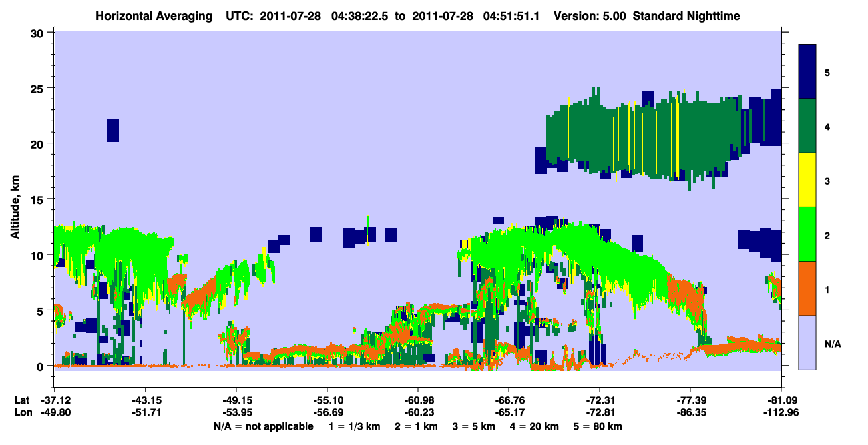The height and width of the screenshot is (445, 868).
Task: Click the longitude value '-49.80'
Action: pos(55,412)
